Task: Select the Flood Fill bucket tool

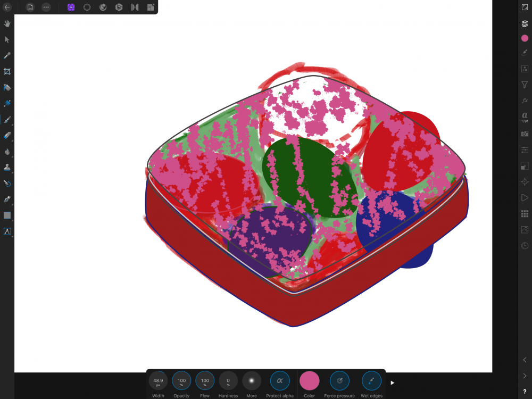Action: click(x=7, y=87)
